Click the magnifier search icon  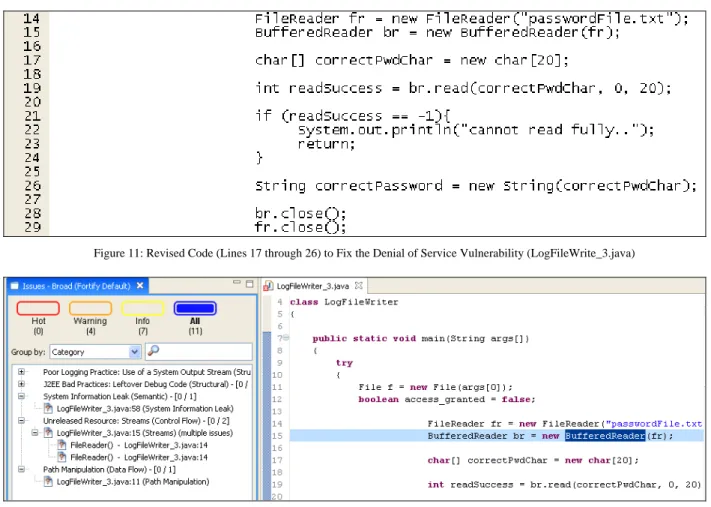[x=153, y=351]
